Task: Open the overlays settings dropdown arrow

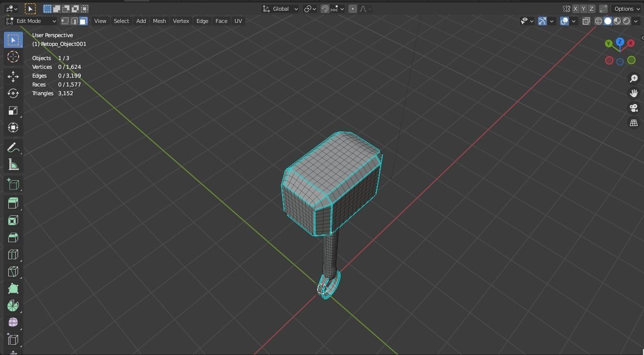Action: [x=574, y=21]
